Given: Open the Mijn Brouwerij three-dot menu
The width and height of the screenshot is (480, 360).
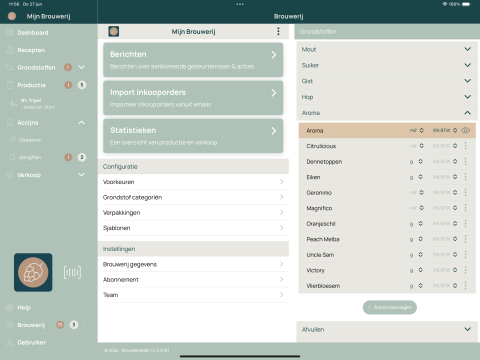Looking at the screenshot, I should click(278, 31).
